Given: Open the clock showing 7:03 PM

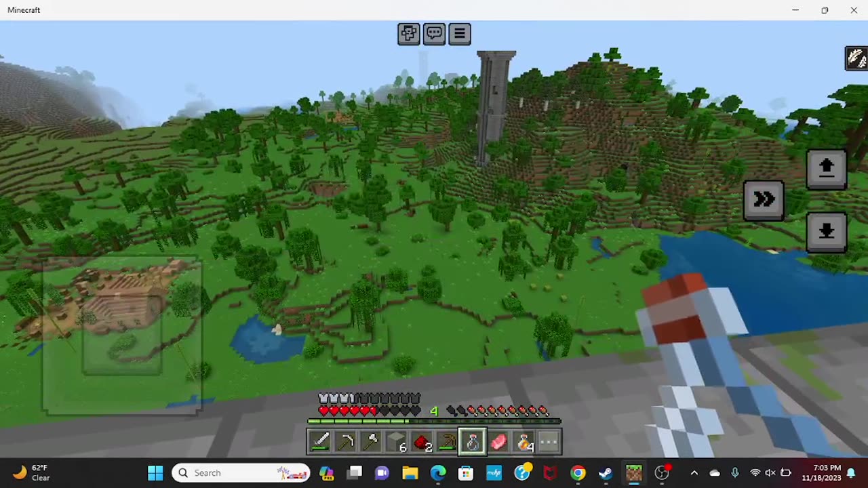Looking at the screenshot, I should point(821,473).
